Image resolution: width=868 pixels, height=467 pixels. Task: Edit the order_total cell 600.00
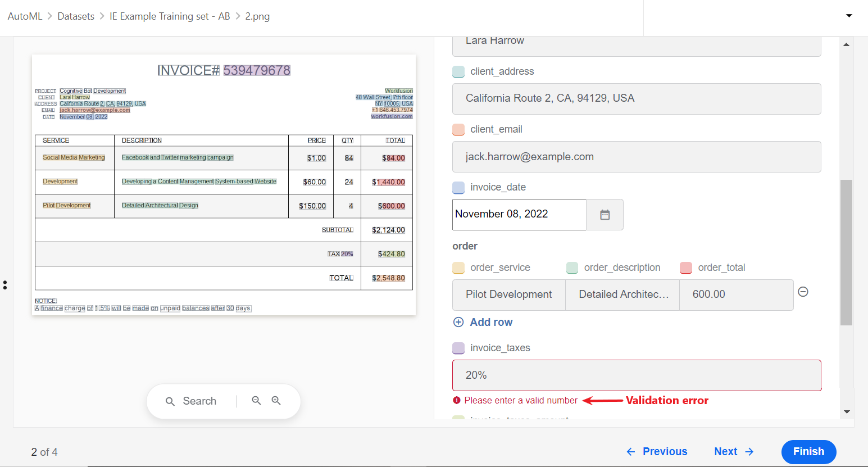point(737,295)
